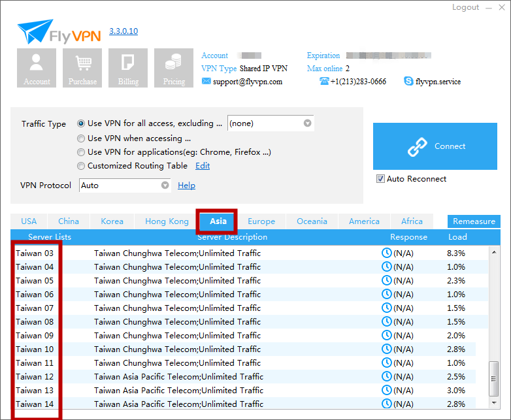The width and height of the screenshot is (511, 420).
Task: Click clock icon in Taiwan 08 row
Action: click(x=386, y=321)
